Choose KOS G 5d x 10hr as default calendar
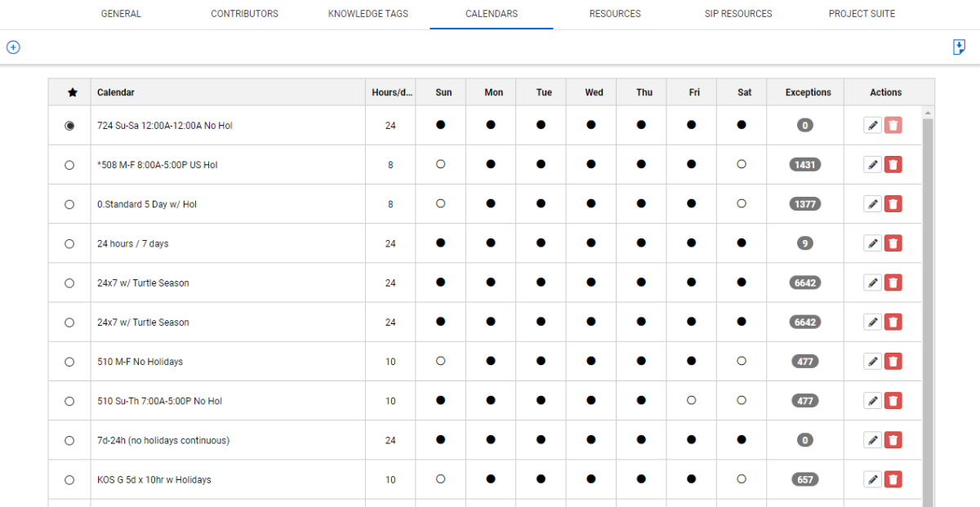The height and width of the screenshot is (507, 980). (69, 479)
